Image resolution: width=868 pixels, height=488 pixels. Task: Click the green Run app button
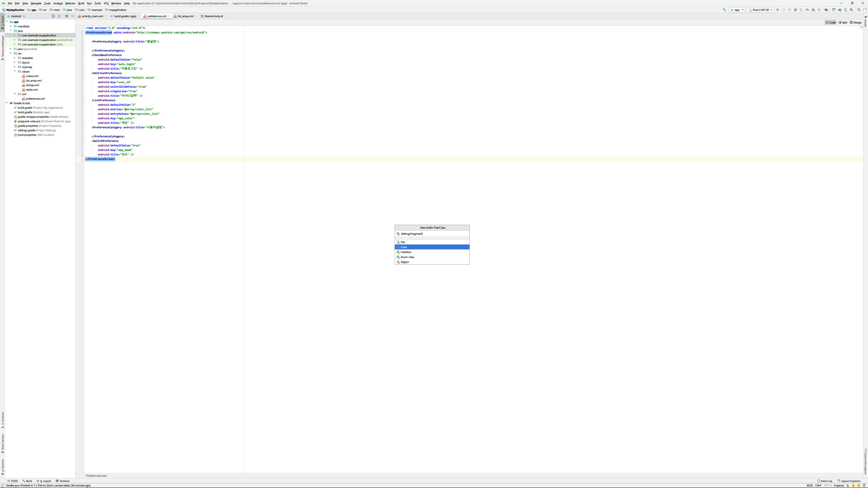(778, 10)
